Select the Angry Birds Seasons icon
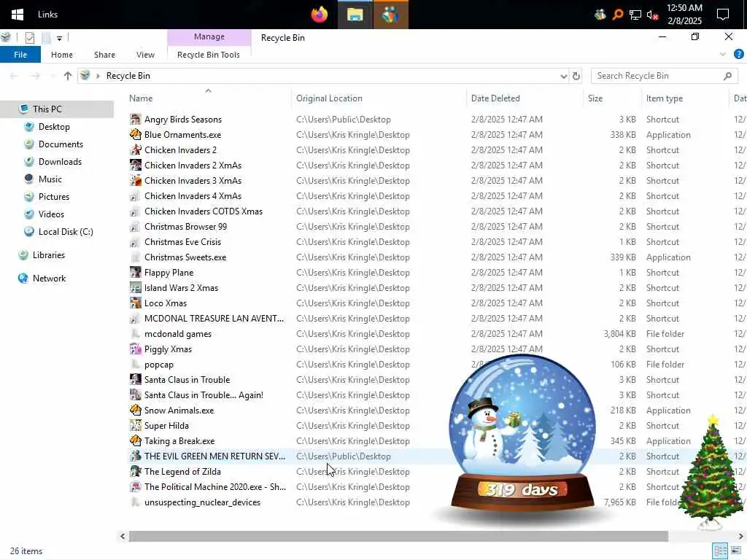The width and height of the screenshot is (747, 560). [135, 120]
